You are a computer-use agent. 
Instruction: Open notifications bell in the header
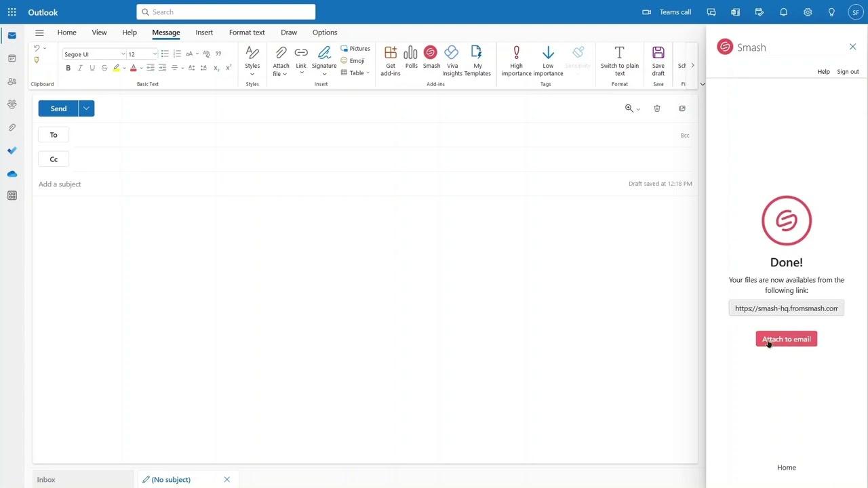point(783,12)
